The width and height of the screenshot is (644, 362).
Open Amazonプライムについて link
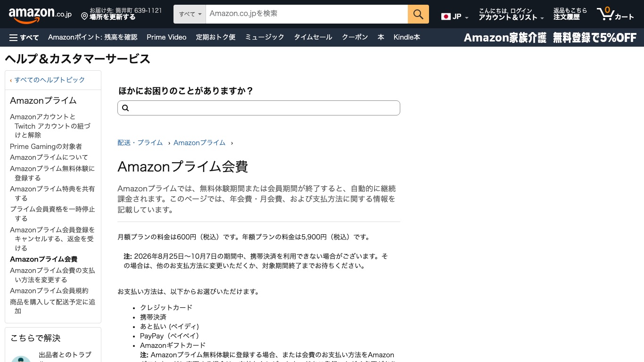point(49,157)
